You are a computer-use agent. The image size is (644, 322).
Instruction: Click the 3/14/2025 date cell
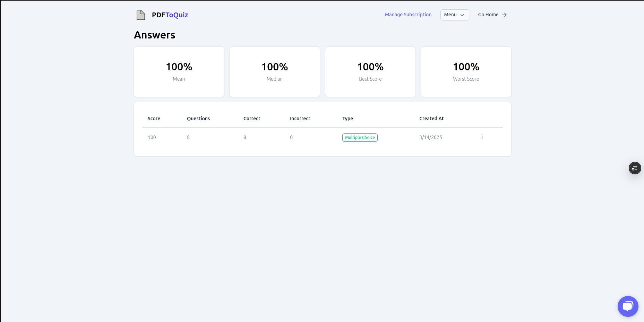[x=431, y=137]
